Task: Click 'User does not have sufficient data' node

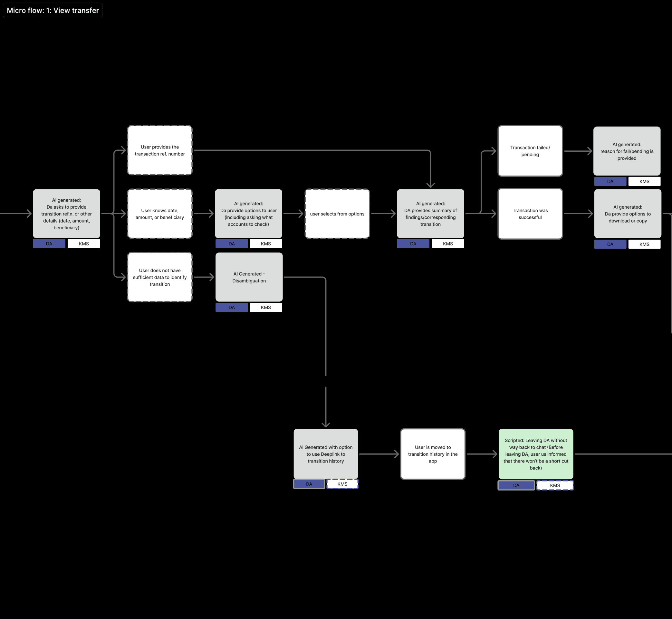Action: [160, 277]
